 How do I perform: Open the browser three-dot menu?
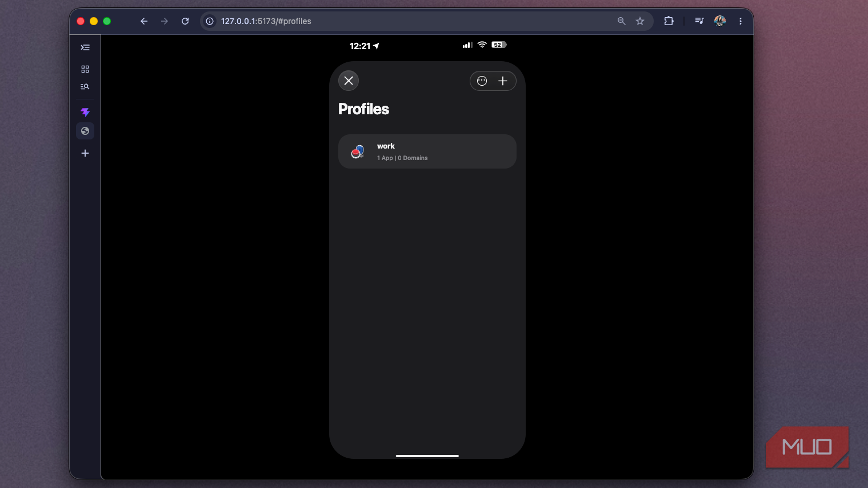point(741,21)
